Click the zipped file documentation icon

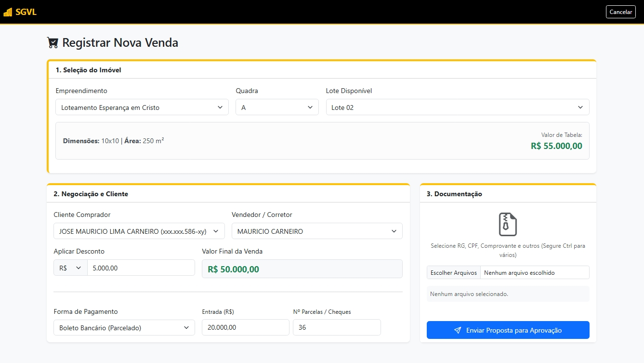coord(508,224)
